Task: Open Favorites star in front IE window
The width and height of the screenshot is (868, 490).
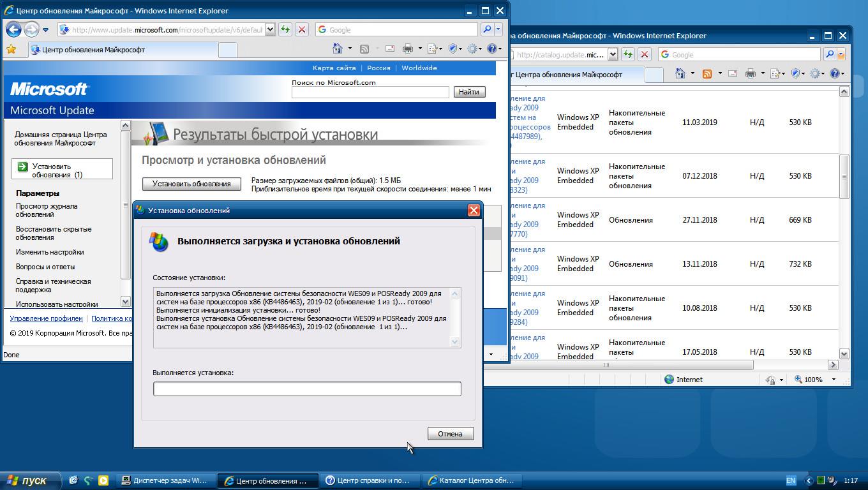Action: pyautogui.click(x=11, y=49)
